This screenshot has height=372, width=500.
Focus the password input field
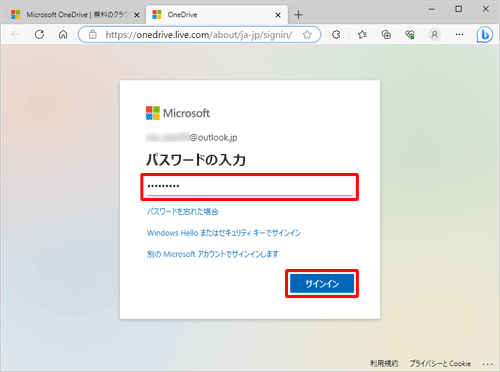[x=250, y=186]
